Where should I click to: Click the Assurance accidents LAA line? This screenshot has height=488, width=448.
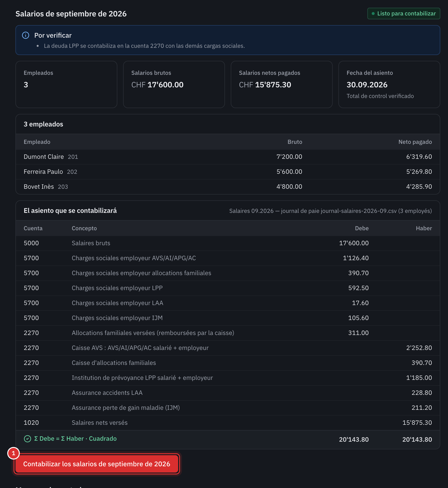pos(228,393)
